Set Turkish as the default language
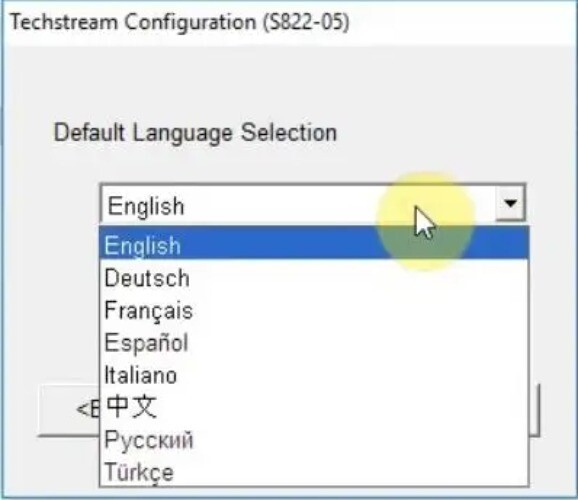Viewport: 578px width, 500px height. [314, 471]
